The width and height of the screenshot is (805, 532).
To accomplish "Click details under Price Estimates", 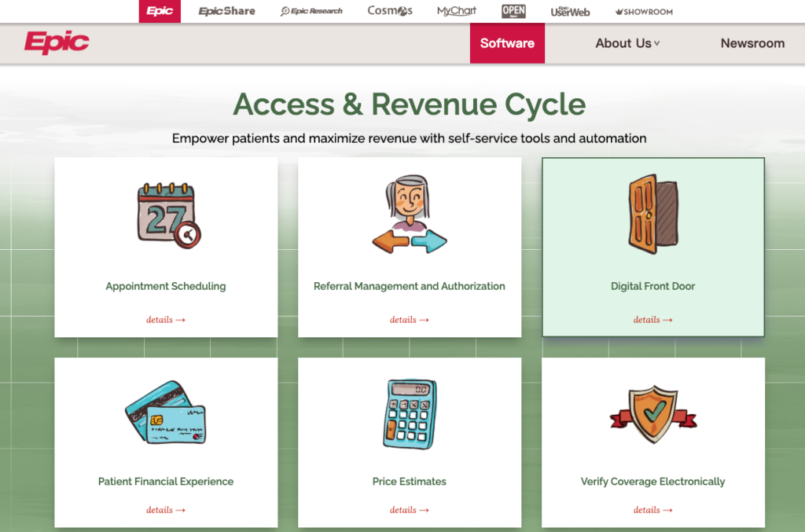I will (x=409, y=509).
